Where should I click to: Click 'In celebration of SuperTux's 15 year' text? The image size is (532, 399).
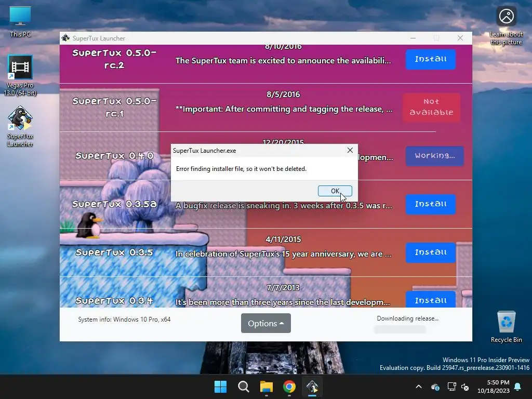coord(283,254)
